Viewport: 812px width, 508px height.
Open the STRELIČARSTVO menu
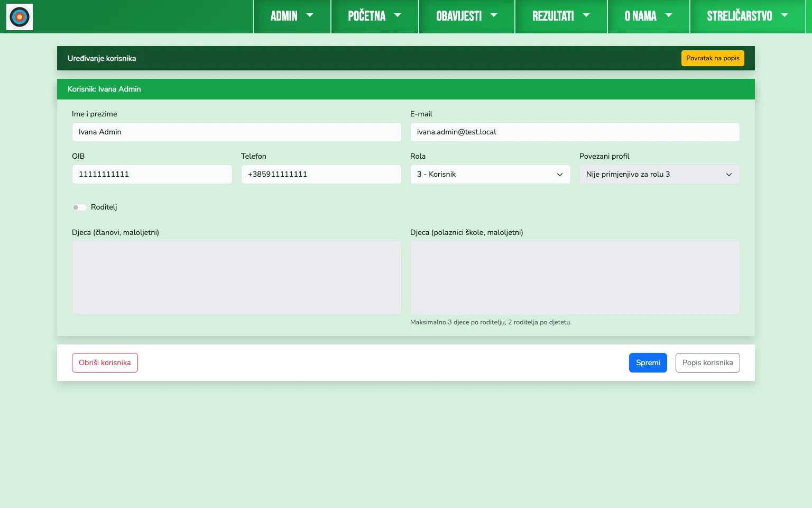pos(747,16)
